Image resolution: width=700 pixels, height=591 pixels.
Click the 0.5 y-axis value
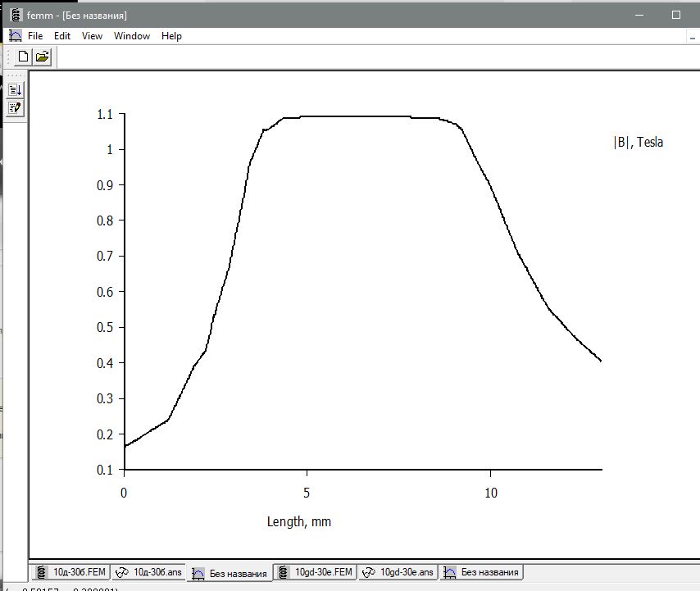(105, 327)
